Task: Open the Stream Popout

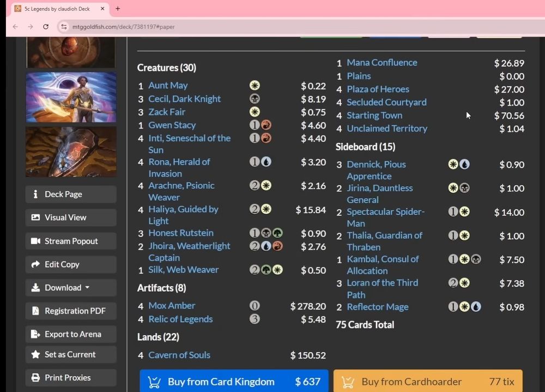Action: [x=71, y=241]
